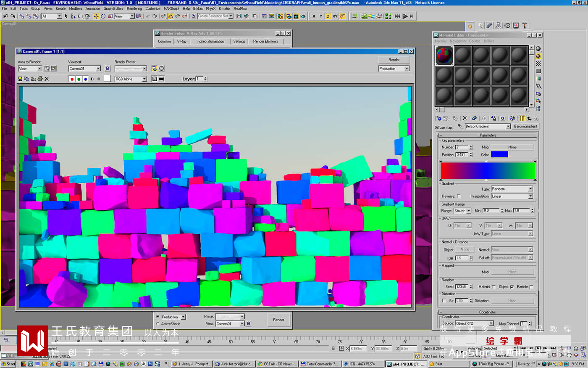Open the Utilities hammer panel tab

coord(525,26)
